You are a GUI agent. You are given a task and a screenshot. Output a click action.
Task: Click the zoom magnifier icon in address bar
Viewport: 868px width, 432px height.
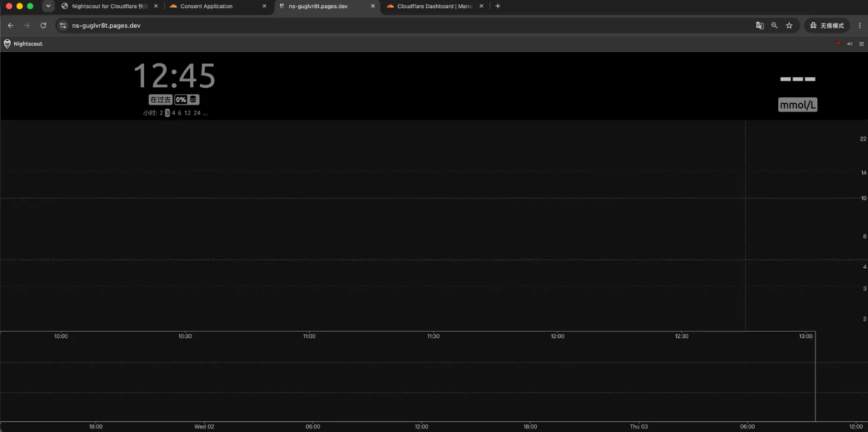[774, 25]
